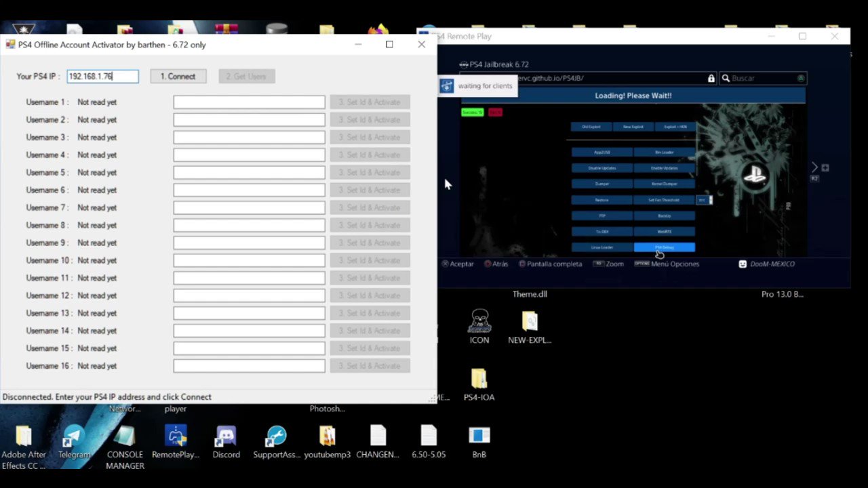Click the highlighted PS4 Debug button
This screenshot has height=488, width=868.
(x=664, y=247)
